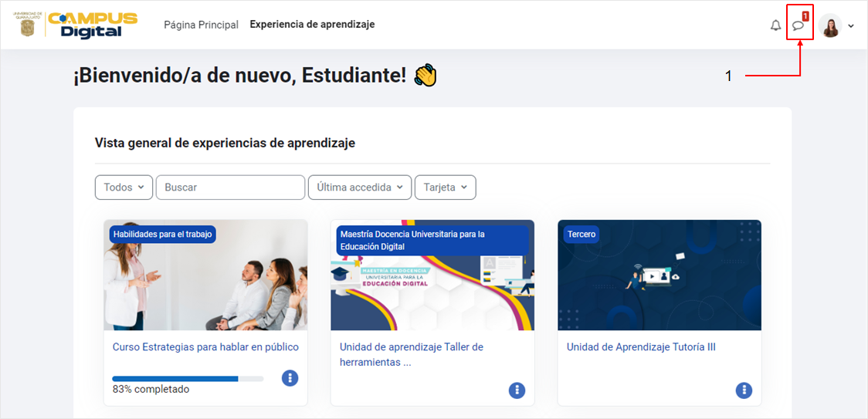Open options menu for Taller de herramientas card
Screen dimensions: 868x419
pyautogui.click(x=517, y=390)
